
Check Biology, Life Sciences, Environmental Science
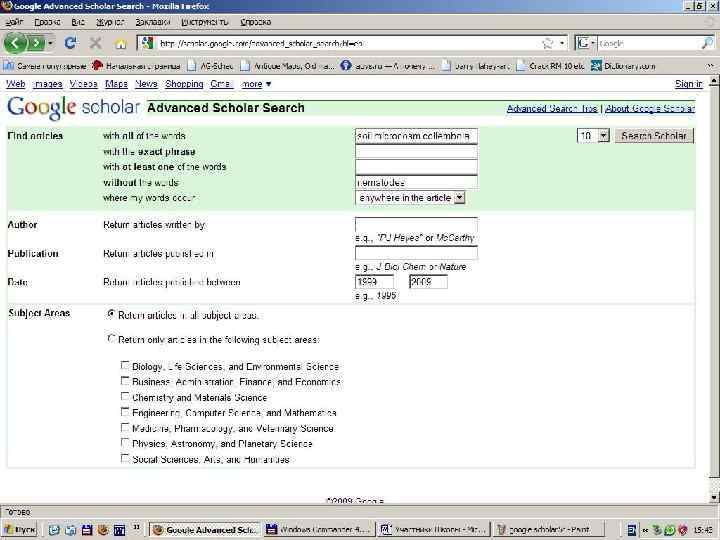[x=125, y=366]
